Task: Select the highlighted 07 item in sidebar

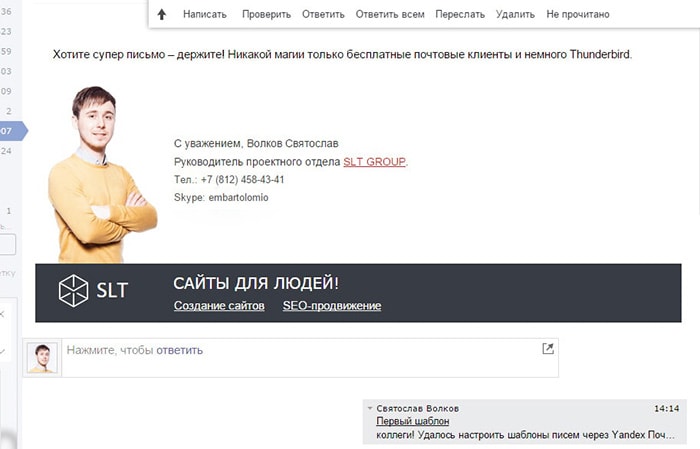Action: click(x=12, y=131)
